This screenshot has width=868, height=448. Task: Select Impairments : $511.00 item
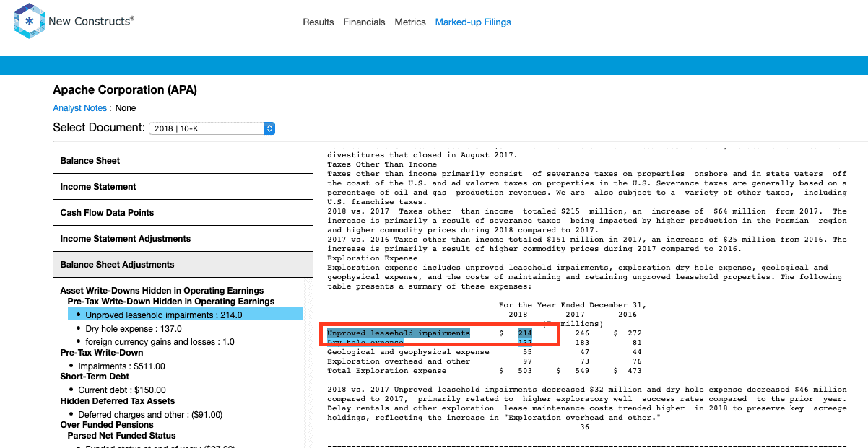pos(121,366)
